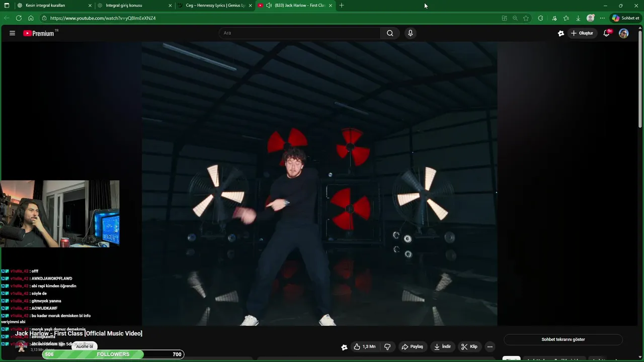Click chat message 'abi rapi kimden öğrendin'

pyautogui.click(x=54, y=286)
